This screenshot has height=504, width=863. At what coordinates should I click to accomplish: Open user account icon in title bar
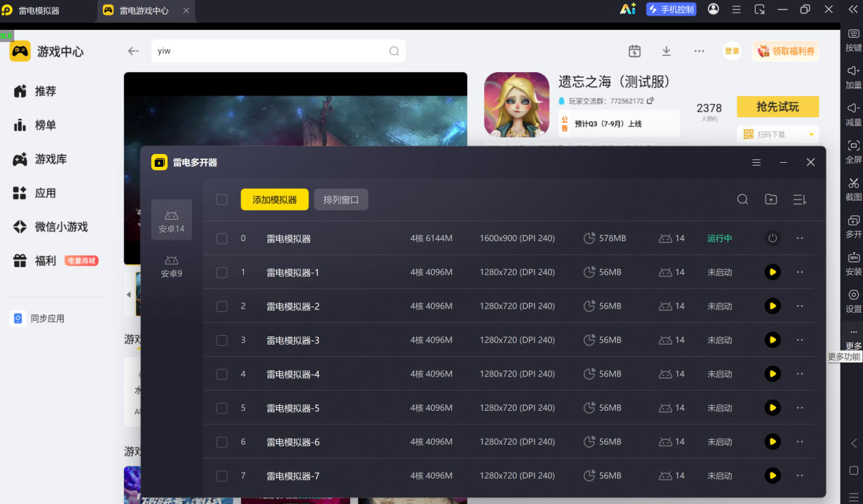tap(713, 10)
